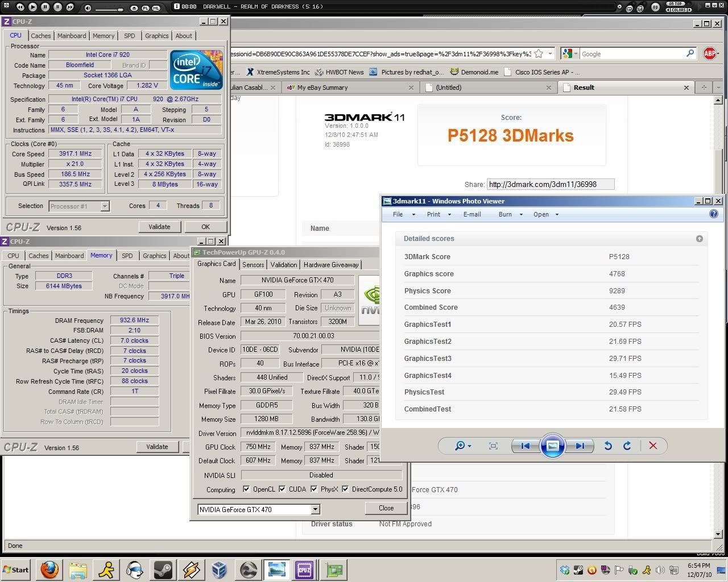
Task: Click the previous track button in media player
Action: point(20,7)
